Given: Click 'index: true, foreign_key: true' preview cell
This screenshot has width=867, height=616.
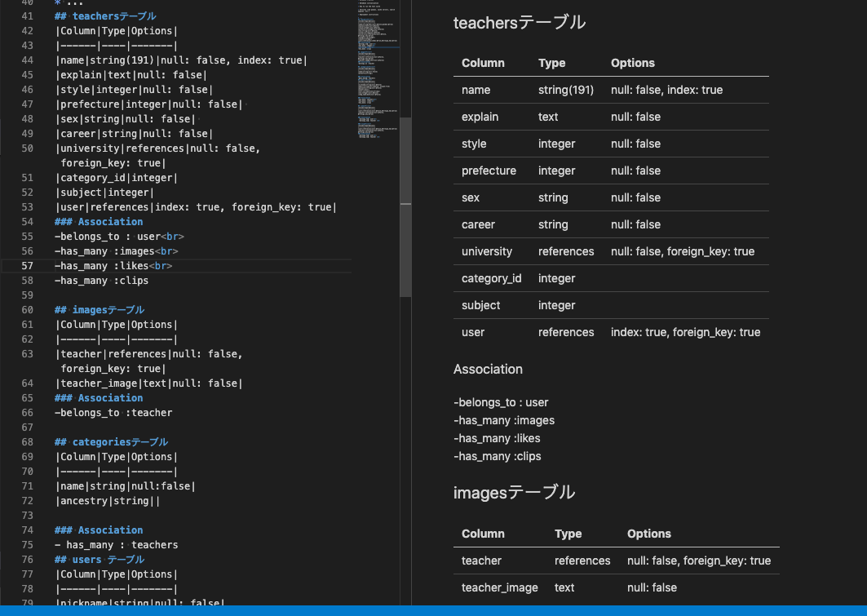Looking at the screenshot, I should [x=685, y=332].
